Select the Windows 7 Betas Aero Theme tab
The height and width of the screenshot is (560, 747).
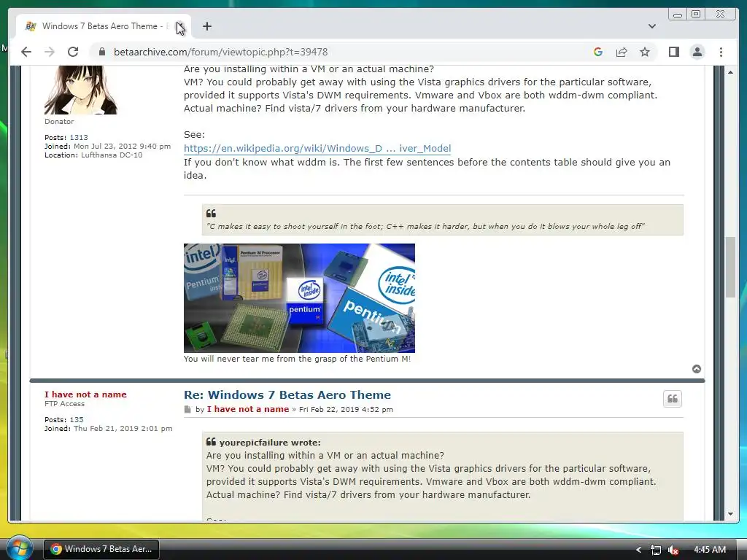[x=104, y=26]
